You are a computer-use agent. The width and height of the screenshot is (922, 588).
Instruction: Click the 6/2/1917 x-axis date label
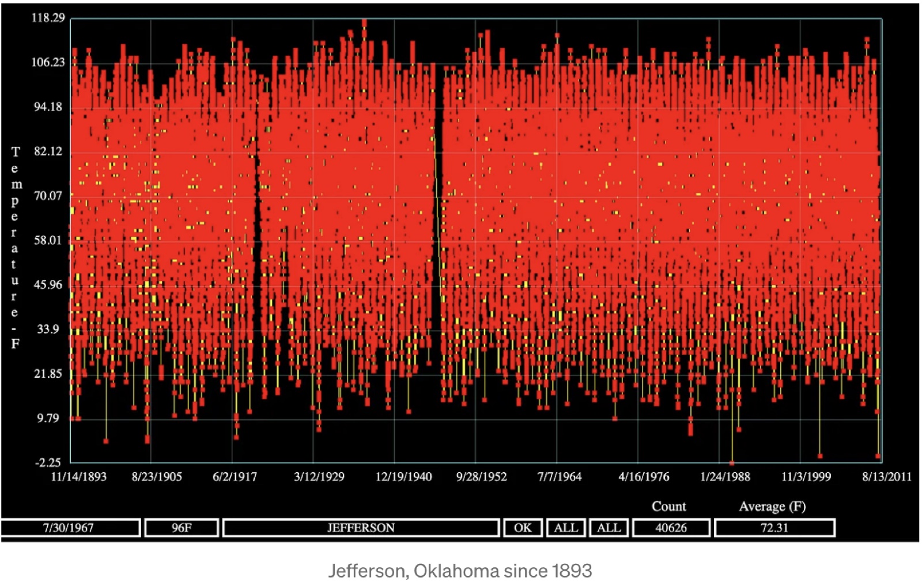[x=235, y=476]
